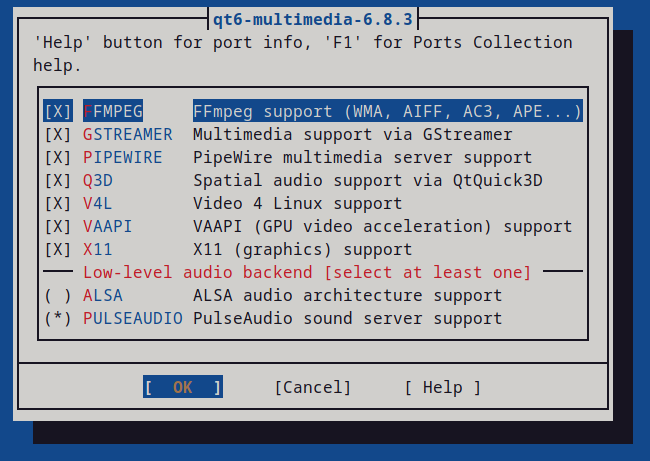Click the qt6-multimedia-6.8.3 dialog title
This screenshot has width=650, height=461.
(x=312, y=18)
